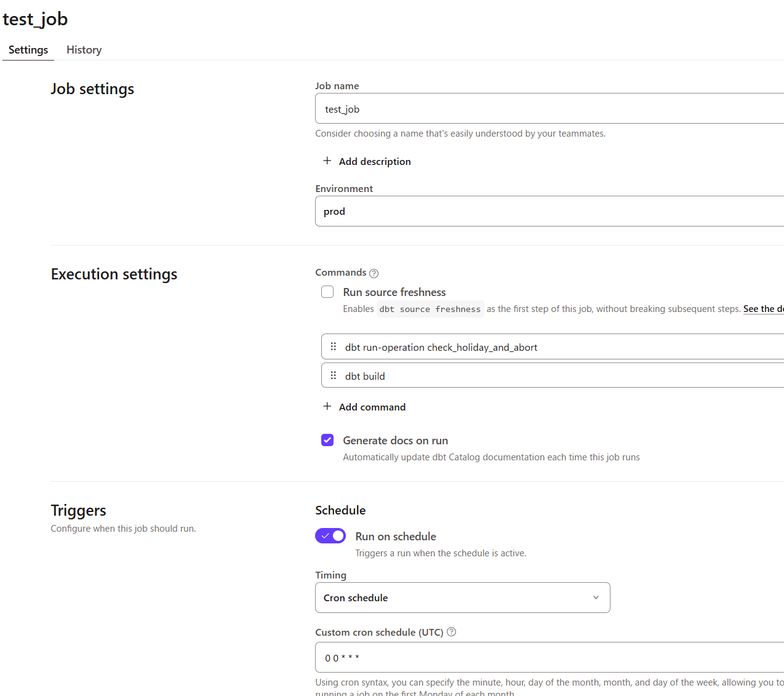This screenshot has width=784, height=696.
Task: Uncheck Generate docs on run
Action: point(327,441)
